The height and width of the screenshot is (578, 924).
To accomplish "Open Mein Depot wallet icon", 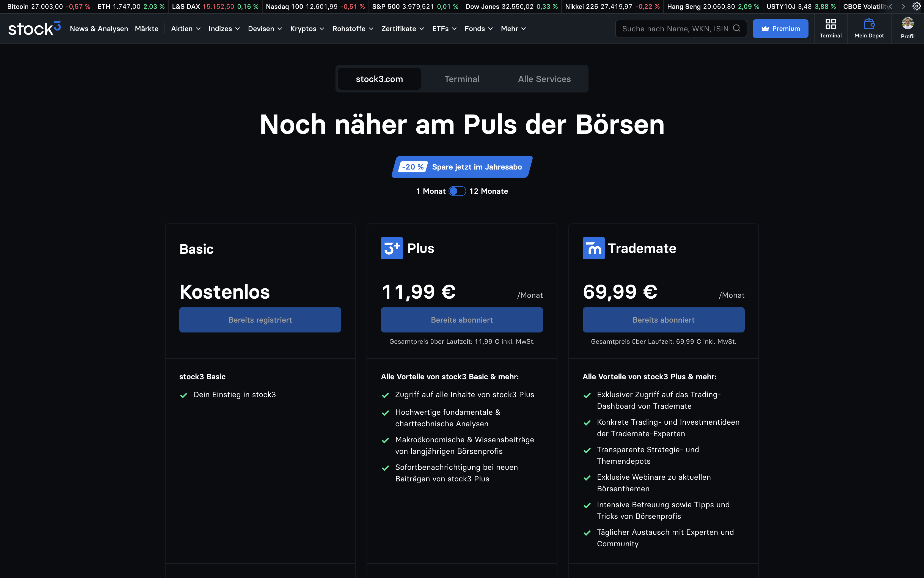I will pyautogui.click(x=869, y=24).
